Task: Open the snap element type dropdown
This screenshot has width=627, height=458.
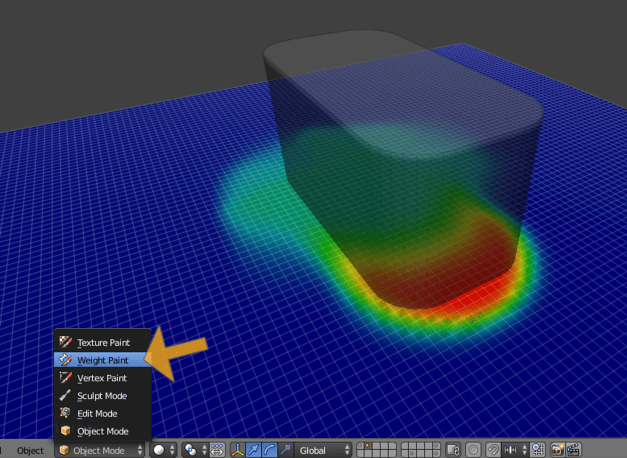Action: tap(518, 450)
